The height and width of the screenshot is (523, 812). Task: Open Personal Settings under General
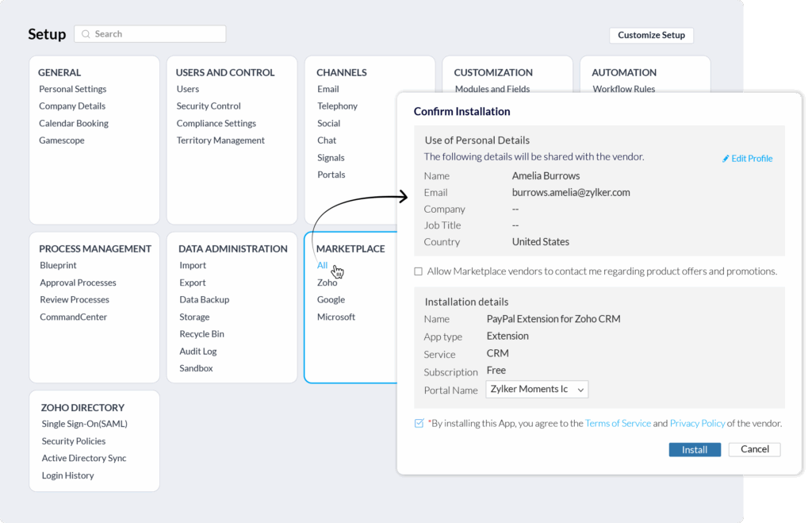point(72,89)
